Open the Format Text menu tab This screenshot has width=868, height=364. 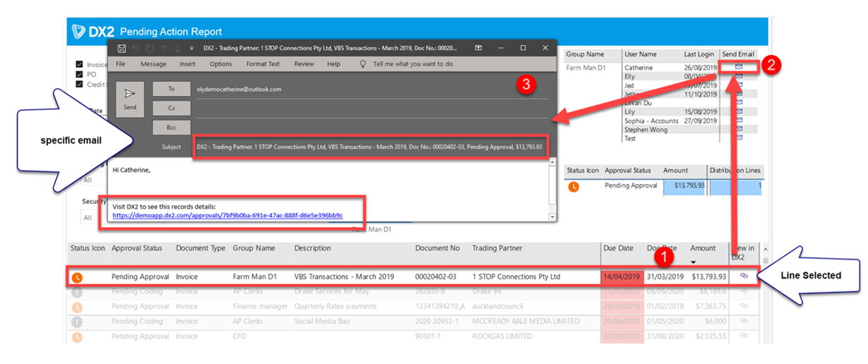263,63
